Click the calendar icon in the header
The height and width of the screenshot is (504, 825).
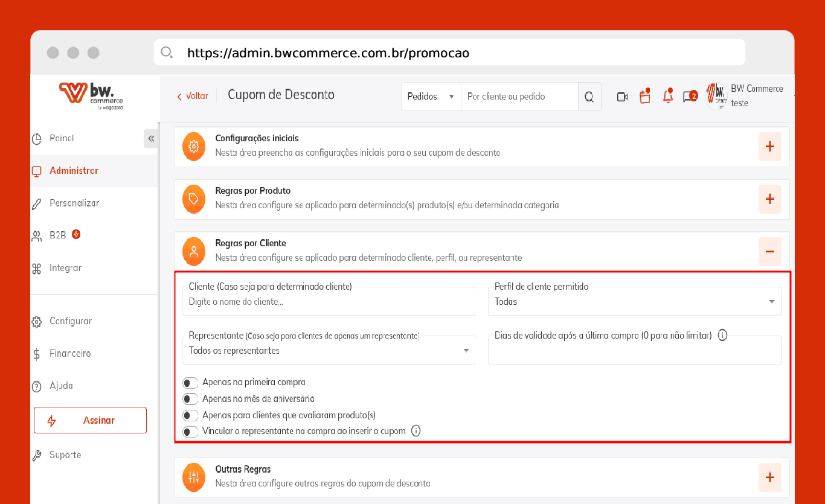point(645,96)
